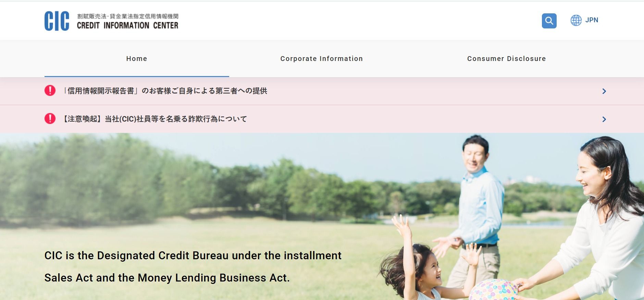Expand chevron on 信用情報開示報告書 notice row
The image size is (644, 300).
(x=604, y=91)
